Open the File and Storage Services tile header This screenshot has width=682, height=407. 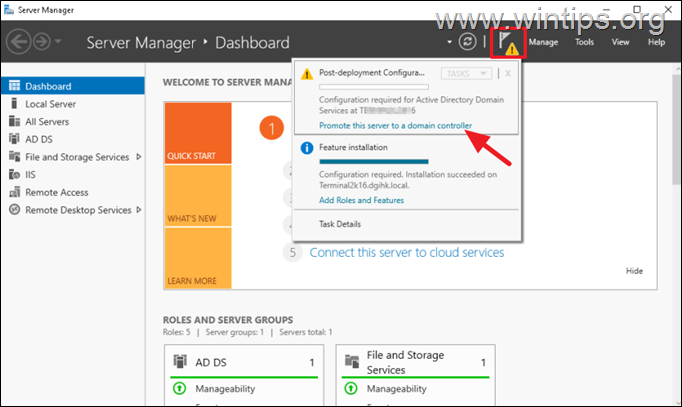[x=415, y=362]
